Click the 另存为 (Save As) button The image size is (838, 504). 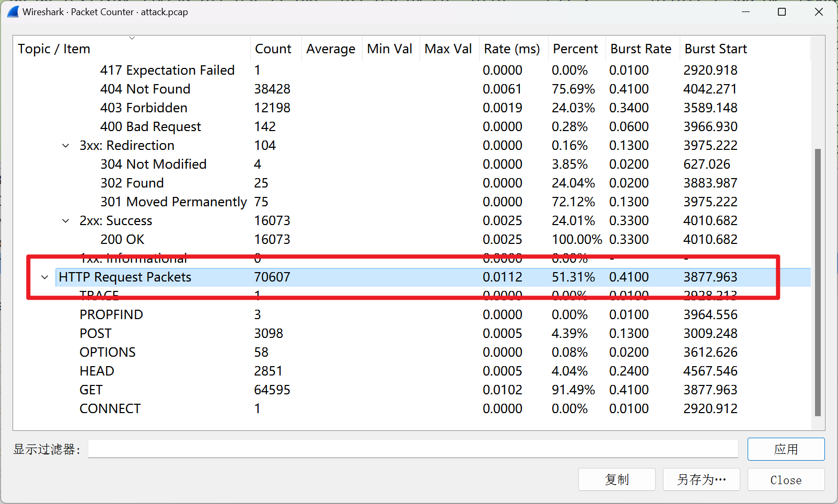pos(701,479)
